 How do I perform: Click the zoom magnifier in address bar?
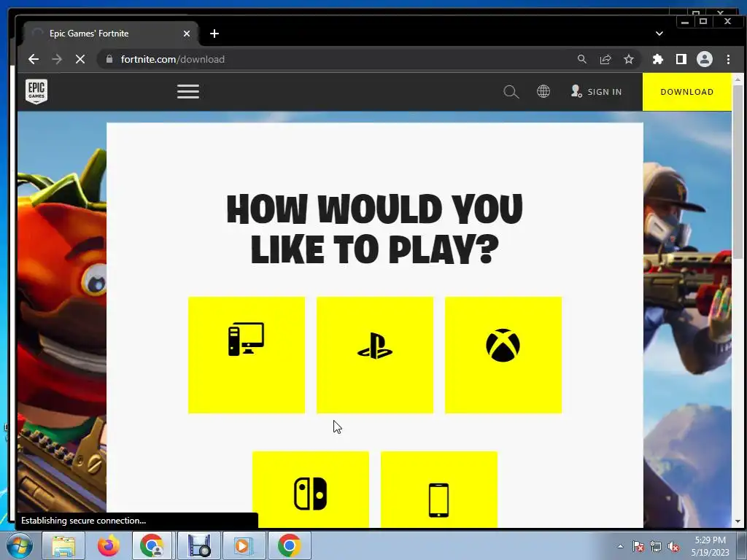coord(581,59)
